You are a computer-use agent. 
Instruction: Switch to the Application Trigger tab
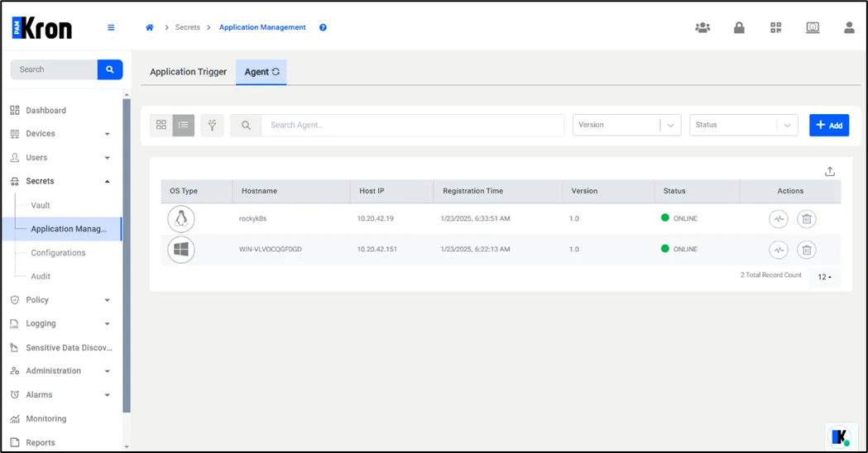[x=188, y=72]
